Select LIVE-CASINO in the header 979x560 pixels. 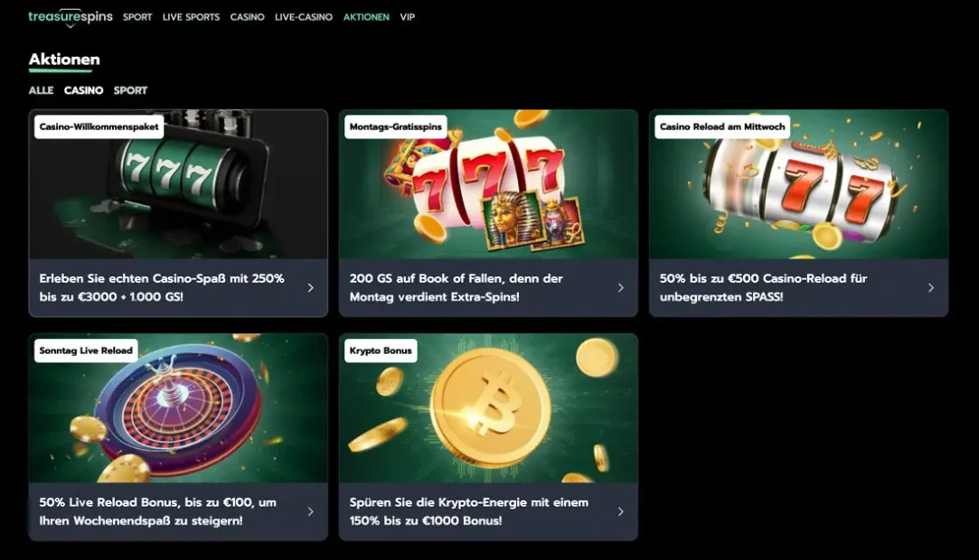point(304,17)
